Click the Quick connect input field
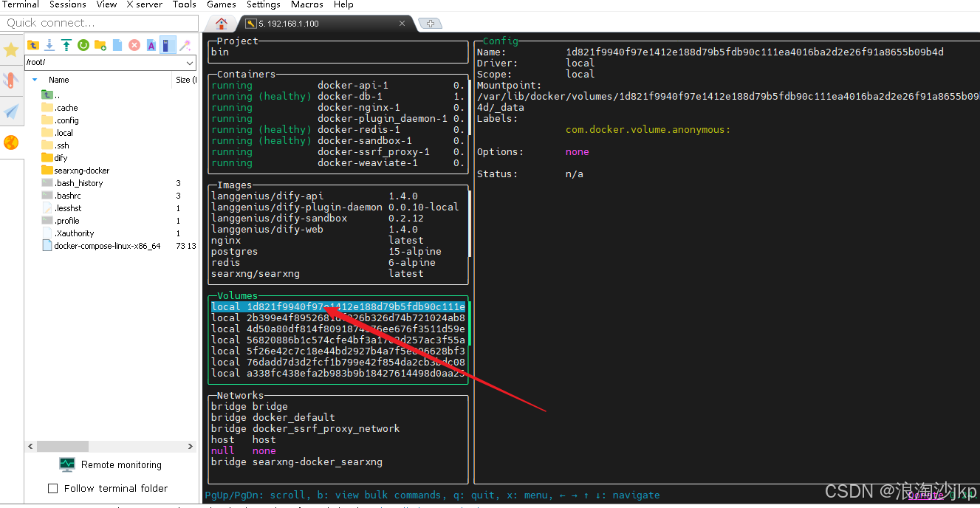The width and height of the screenshot is (980, 508). click(x=100, y=23)
